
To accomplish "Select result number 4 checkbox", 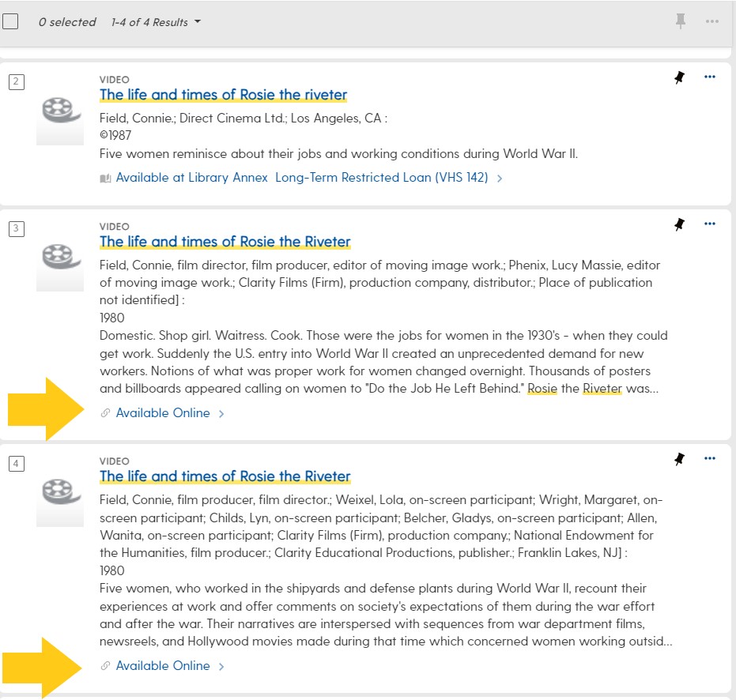I will click(x=17, y=464).
